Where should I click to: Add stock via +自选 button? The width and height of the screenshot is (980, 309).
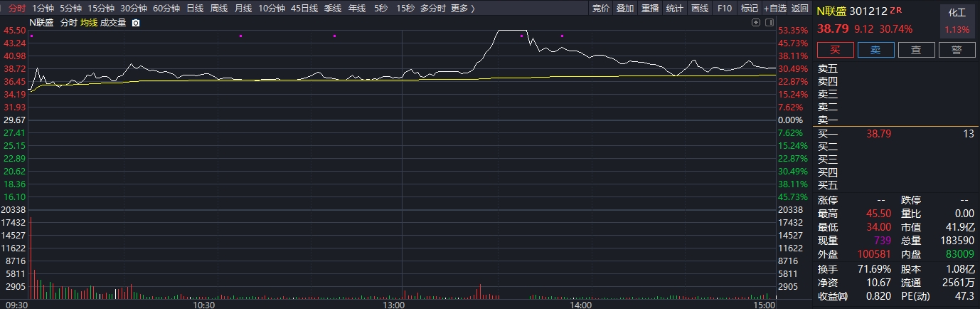[775, 9]
